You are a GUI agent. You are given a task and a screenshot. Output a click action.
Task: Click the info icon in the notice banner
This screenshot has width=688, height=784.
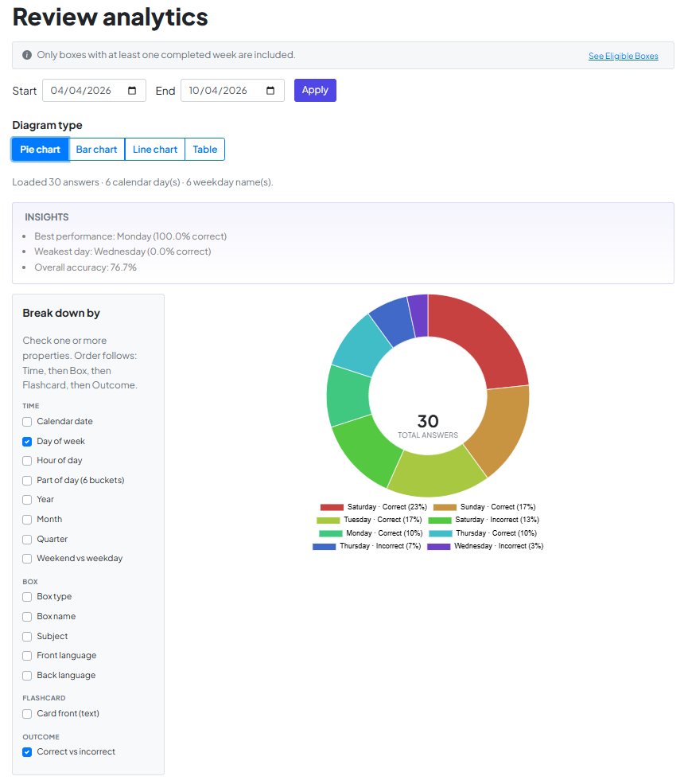pos(27,55)
